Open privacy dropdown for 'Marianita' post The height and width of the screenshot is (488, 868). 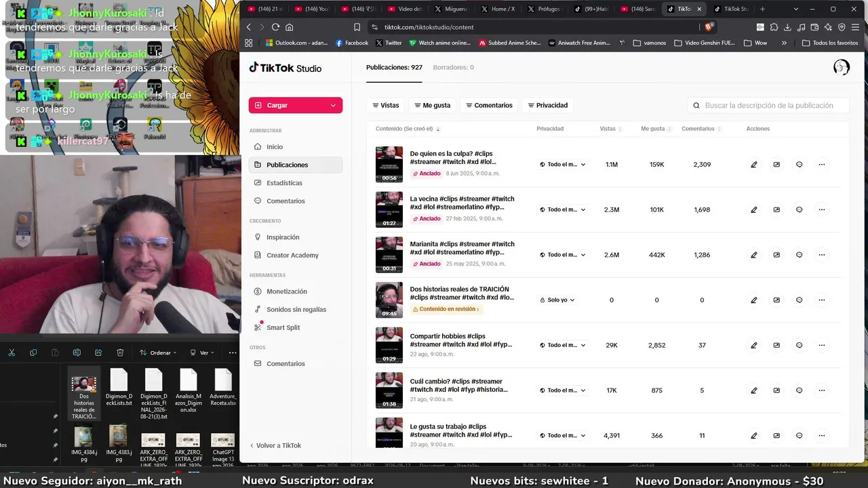click(x=563, y=255)
